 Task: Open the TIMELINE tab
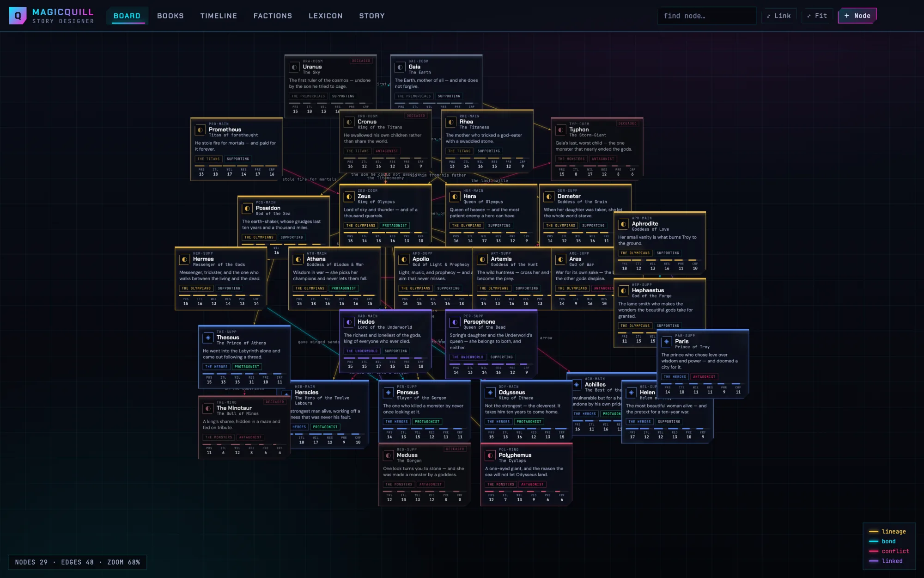click(219, 16)
